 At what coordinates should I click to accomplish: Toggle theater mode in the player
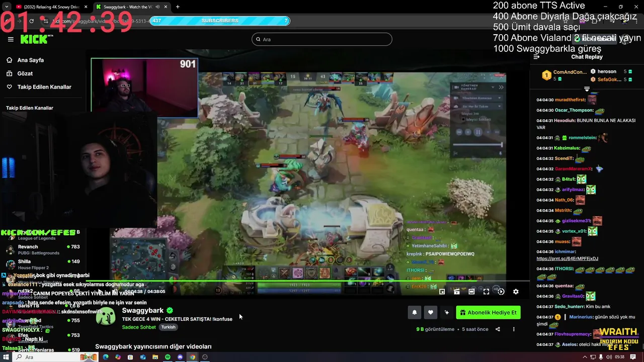pyautogui.click(x=471, y=291)
